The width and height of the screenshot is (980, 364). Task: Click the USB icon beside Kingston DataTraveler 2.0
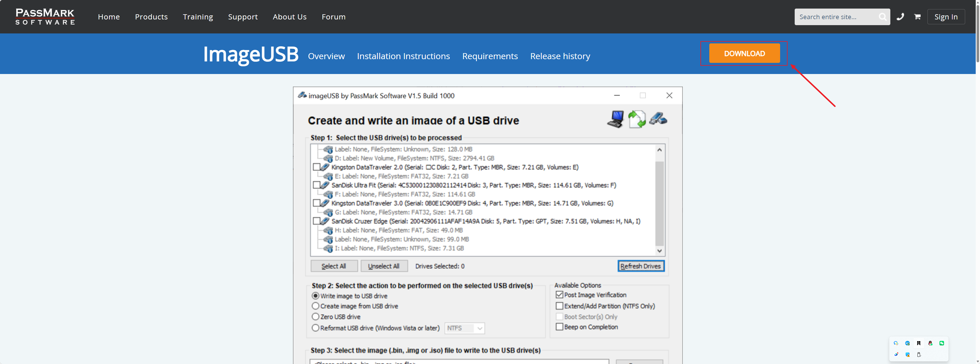(325, 167)
